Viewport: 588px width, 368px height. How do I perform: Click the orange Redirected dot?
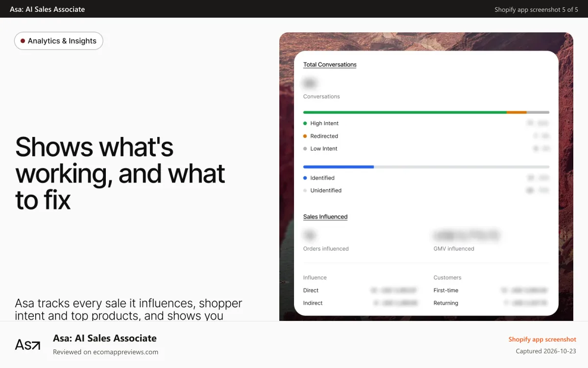305,136
